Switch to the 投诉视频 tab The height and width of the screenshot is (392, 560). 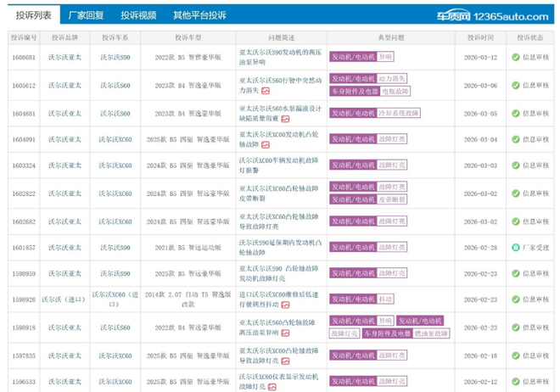pyautogui.click(x=138, y=15)
